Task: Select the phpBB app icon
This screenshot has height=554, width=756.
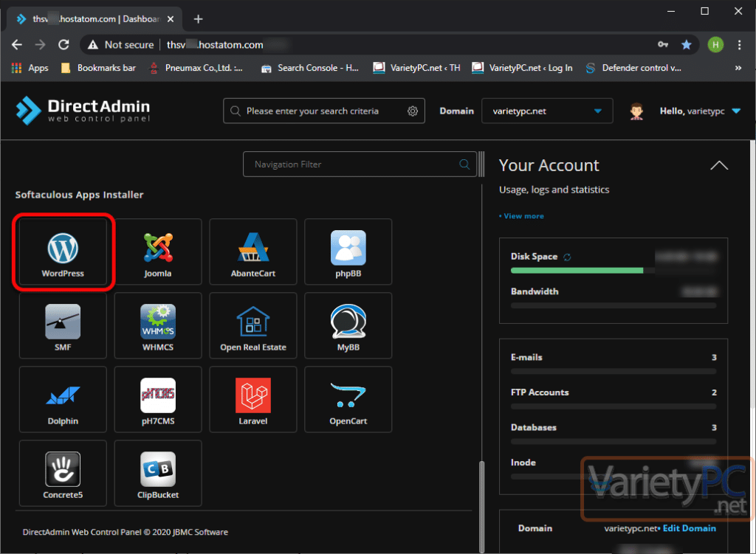Action: tap(348, 252)
